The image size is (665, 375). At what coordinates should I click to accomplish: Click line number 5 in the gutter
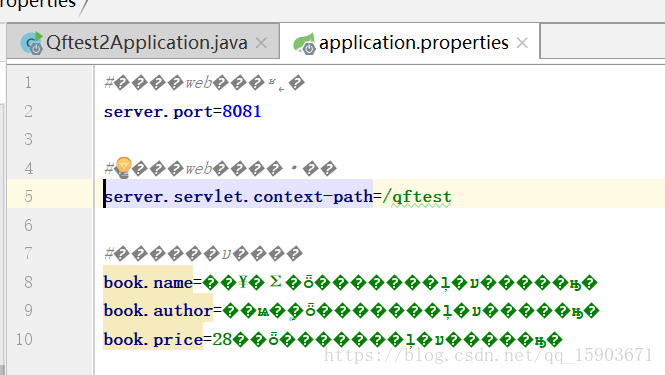(28, 196)
